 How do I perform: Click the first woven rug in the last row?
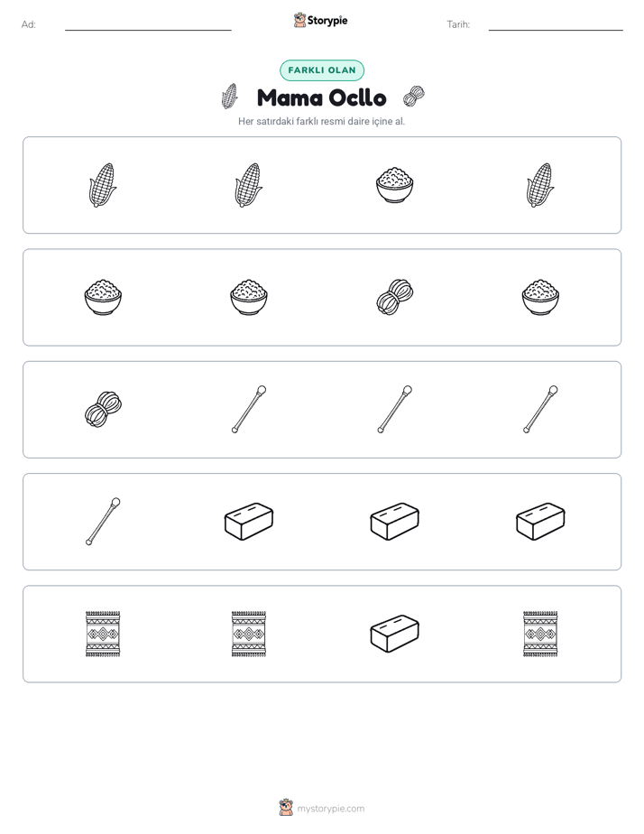tap(103, 634)
